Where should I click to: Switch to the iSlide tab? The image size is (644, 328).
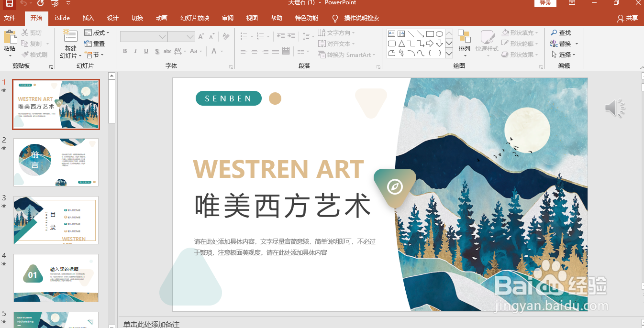62,18
